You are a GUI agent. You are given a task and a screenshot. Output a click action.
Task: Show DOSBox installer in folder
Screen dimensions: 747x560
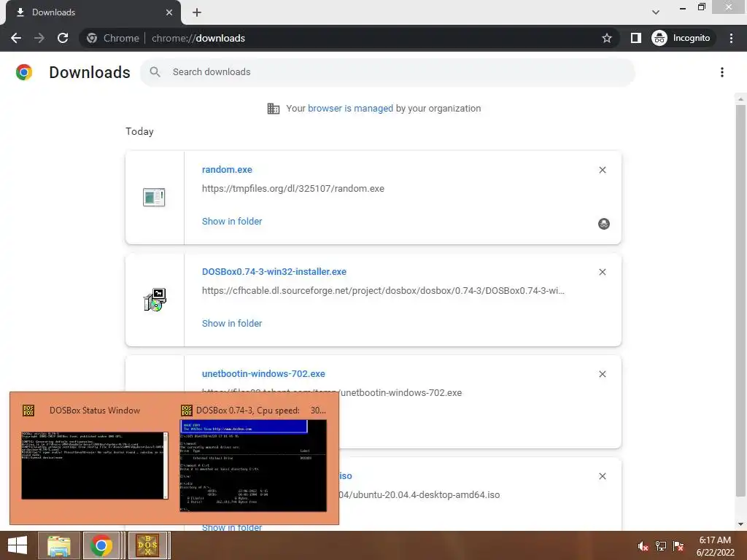coord(232,323)
